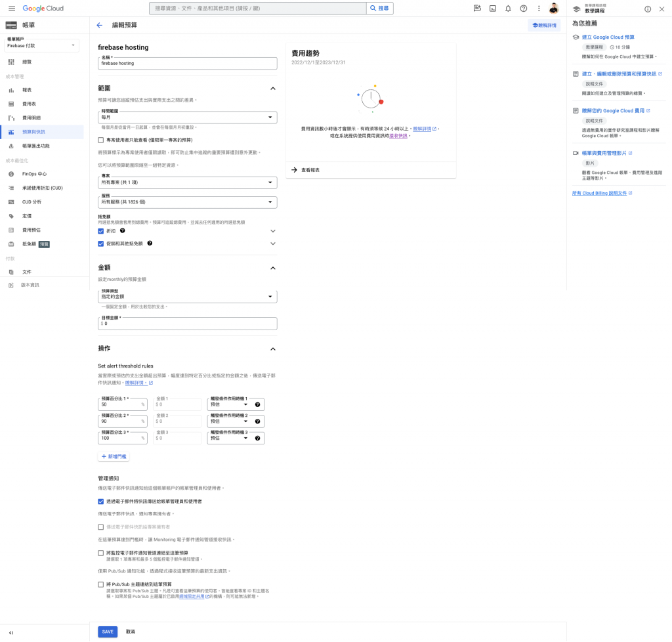Screen dimensions: 672x642
Task: Open 觸發條件作用時機 1 dropdown
Action: tap(230, 404)
